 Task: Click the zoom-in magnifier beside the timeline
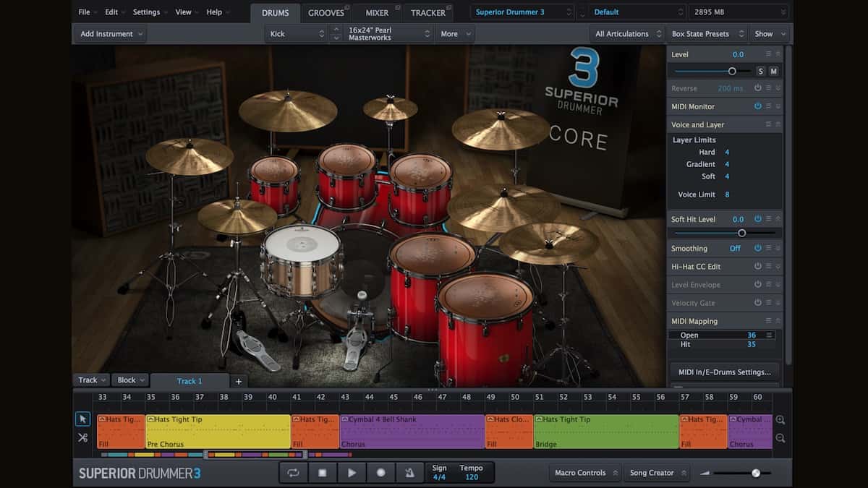(x=781, y=419)
